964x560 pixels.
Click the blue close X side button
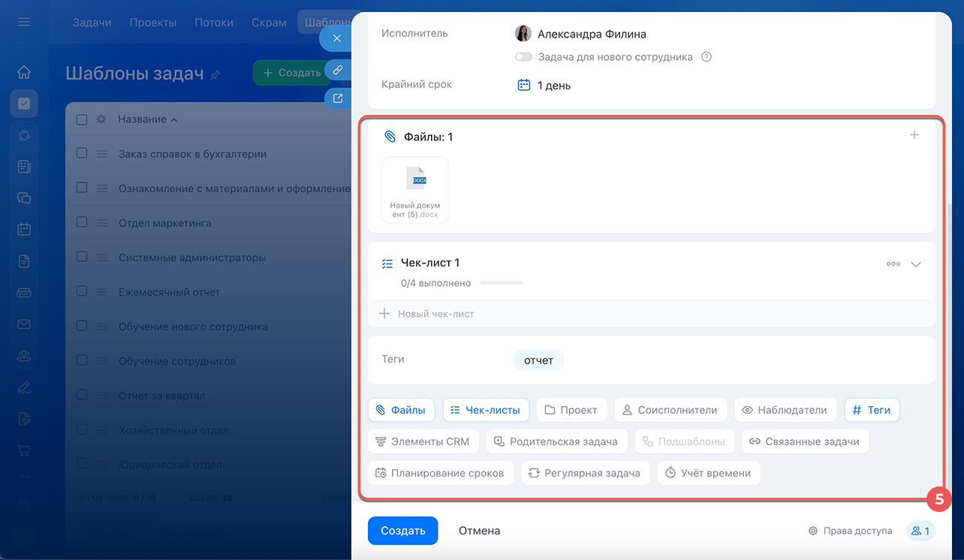[x=337, y=38]
